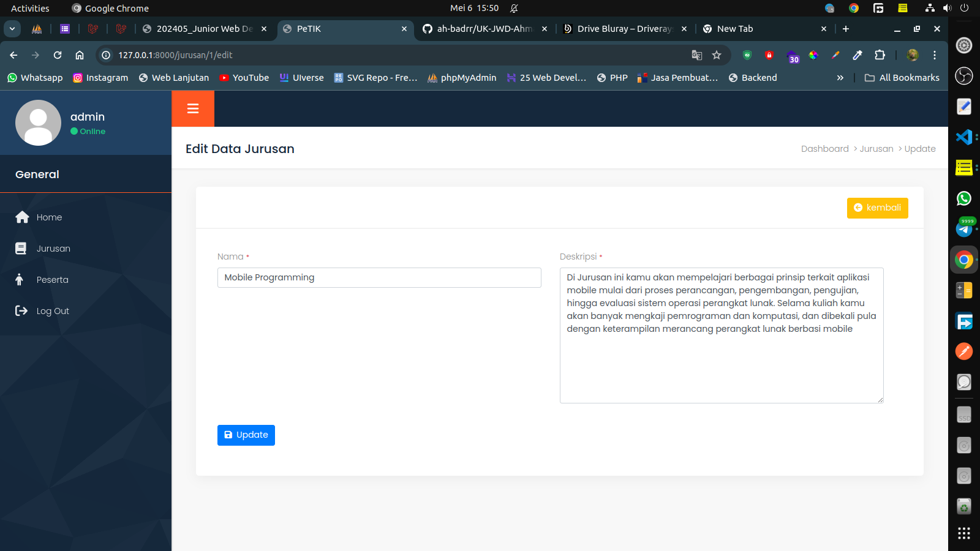Image resolution: width=980 pixels, height=551 pixels.
Task: Click the Home house icon
Action: click(x=22, y=217)
